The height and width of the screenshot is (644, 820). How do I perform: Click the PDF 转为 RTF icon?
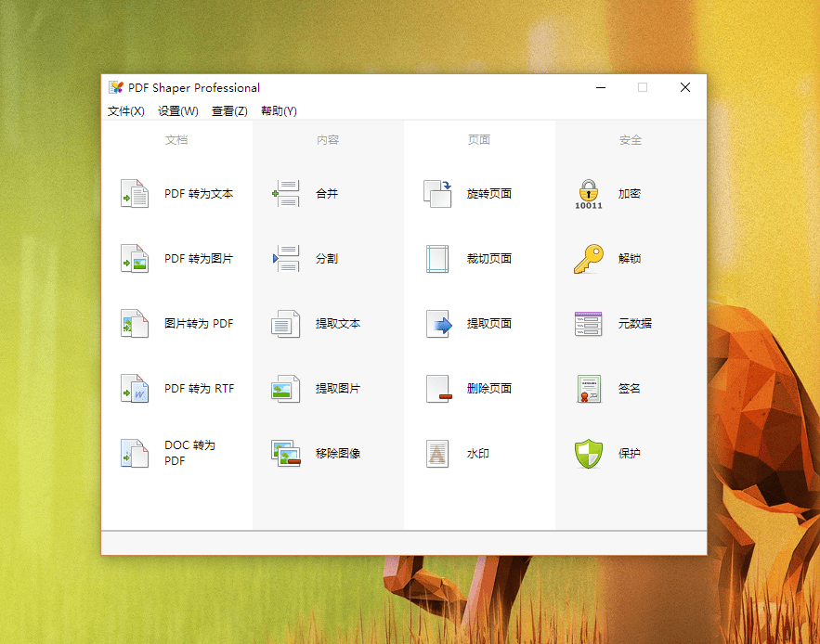[135, 389]
